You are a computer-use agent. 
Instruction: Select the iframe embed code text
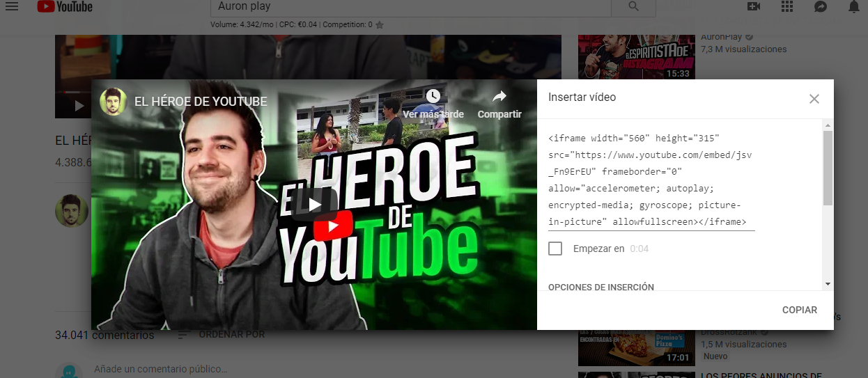(x=651, y=180)
